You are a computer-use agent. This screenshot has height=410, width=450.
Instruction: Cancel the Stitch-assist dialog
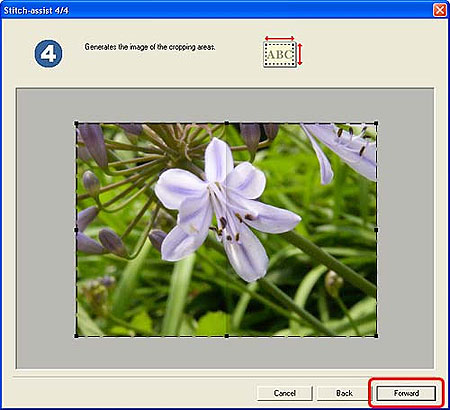(x=284, y=393)
